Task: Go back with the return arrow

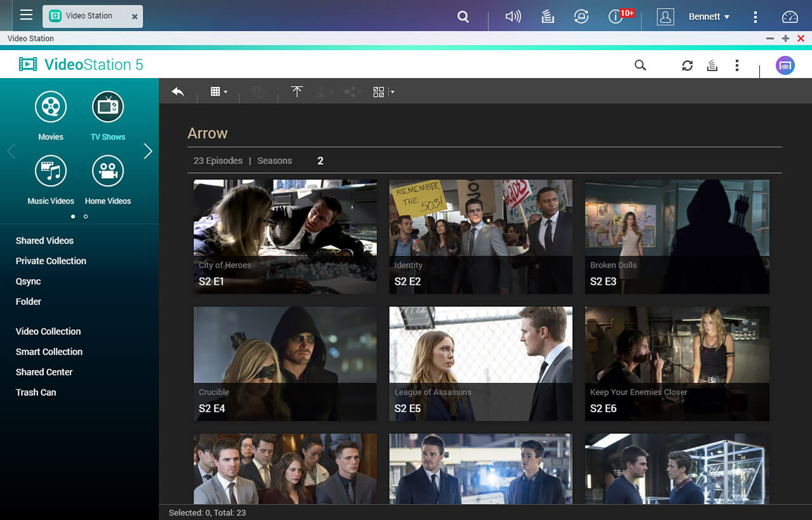Action: (x=178, y=92)
